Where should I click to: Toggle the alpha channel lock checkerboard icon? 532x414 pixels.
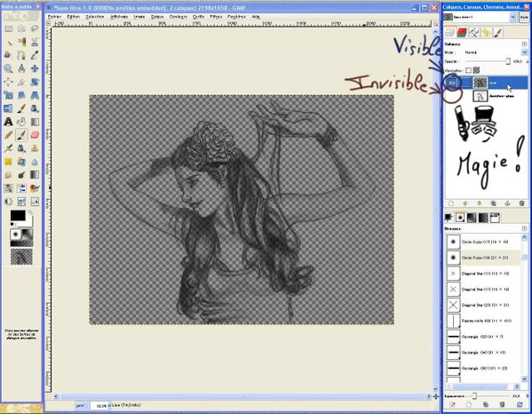(x=476, y=70)
